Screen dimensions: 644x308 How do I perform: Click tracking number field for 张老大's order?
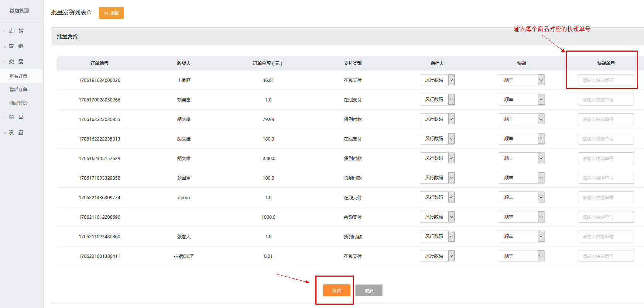tap(606, 236)
